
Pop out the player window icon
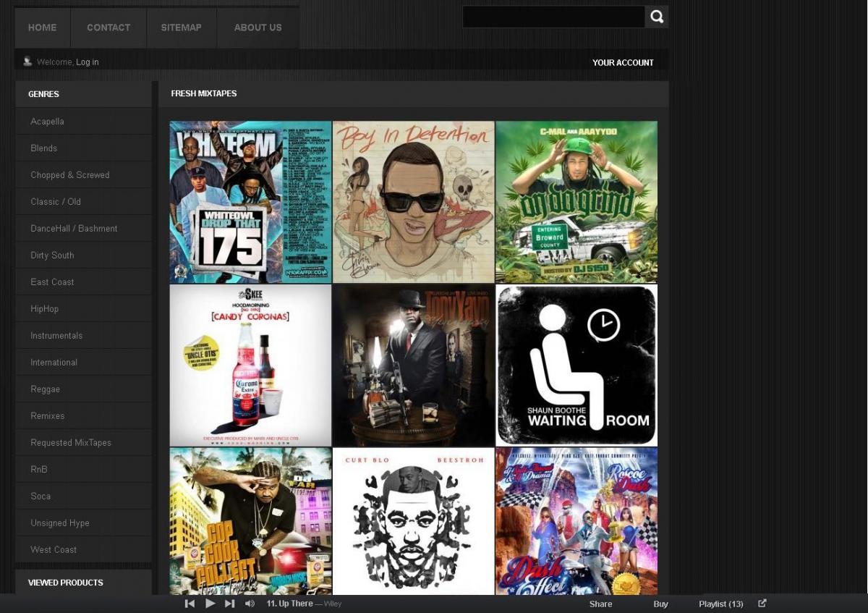(762, 603)
